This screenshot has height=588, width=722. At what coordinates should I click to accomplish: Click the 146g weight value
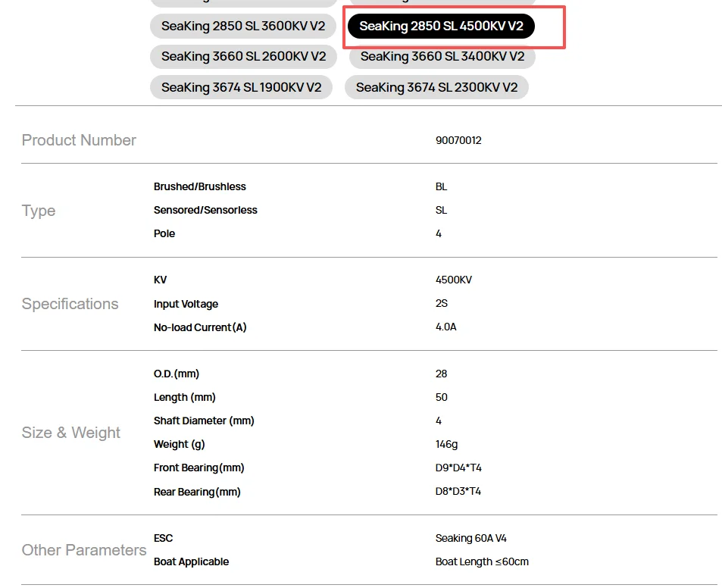447,444
